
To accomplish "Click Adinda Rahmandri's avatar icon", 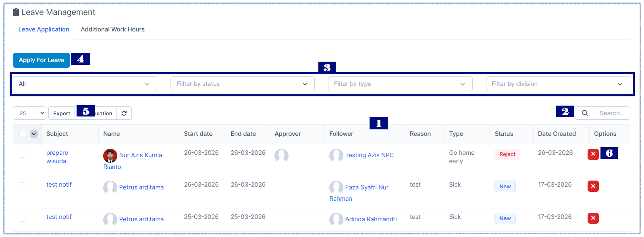I will (336, 219).
